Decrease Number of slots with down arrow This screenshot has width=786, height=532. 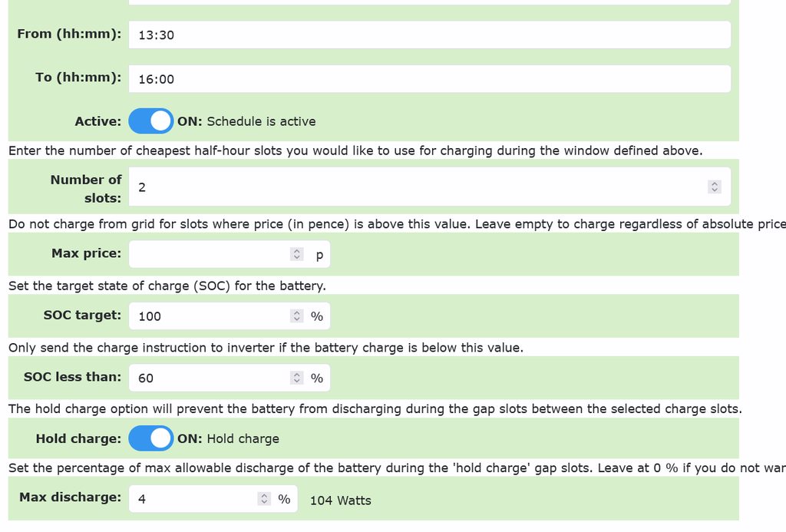[715, 190]
